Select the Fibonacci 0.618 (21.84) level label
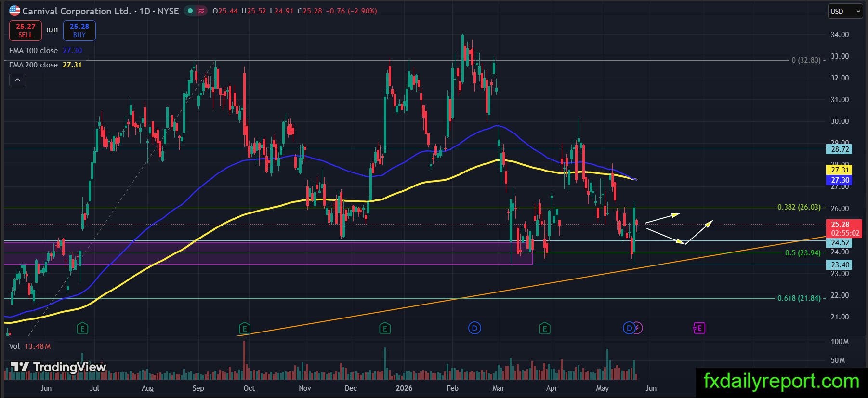 click(x=799, y=298)
